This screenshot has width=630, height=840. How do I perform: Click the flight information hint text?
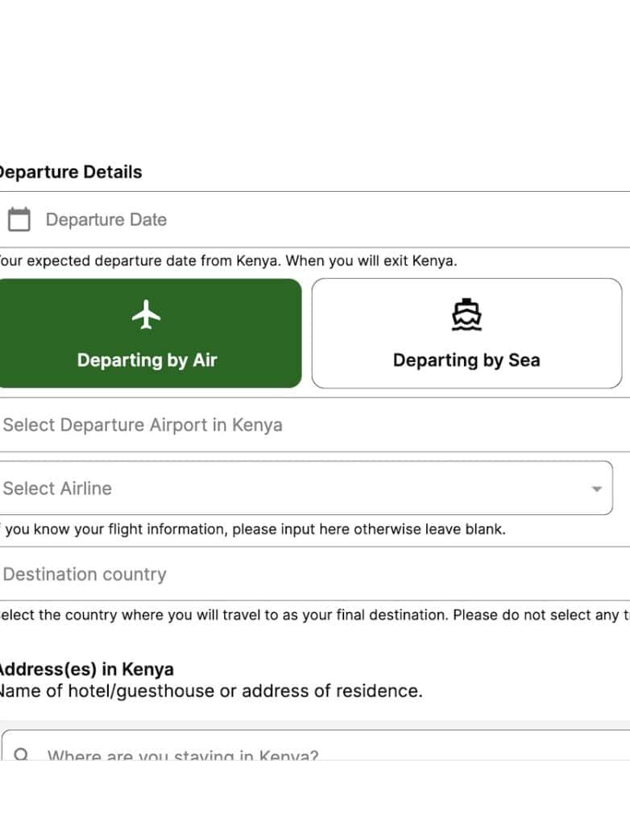255,530
